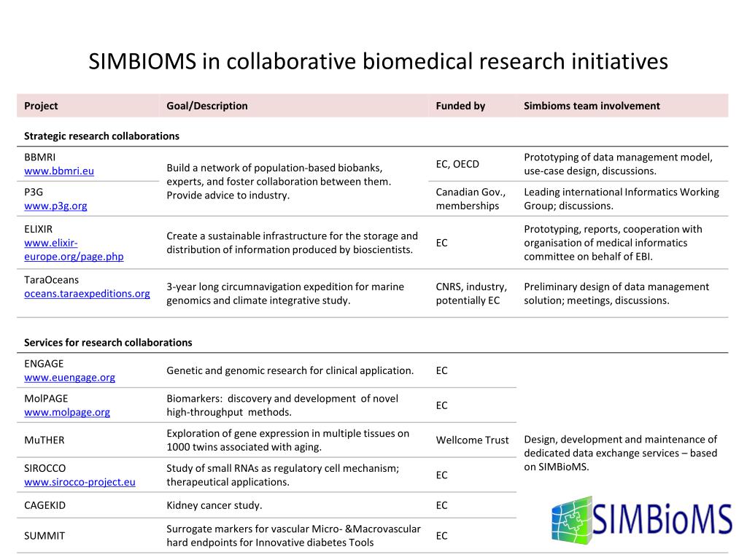Click EC funding cell in ENGAGE row
Viewport: 747px width, 560px height.
tap(441, 370)
